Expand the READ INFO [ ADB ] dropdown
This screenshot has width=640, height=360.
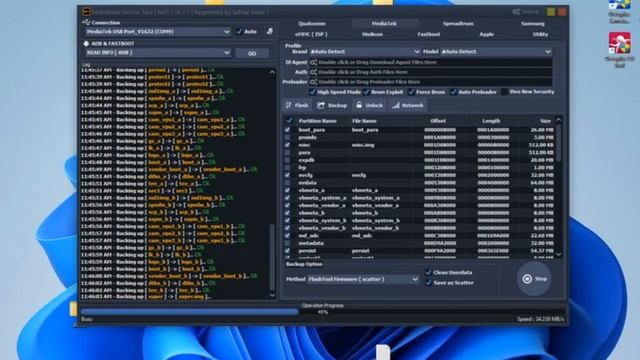coord(158,53)
